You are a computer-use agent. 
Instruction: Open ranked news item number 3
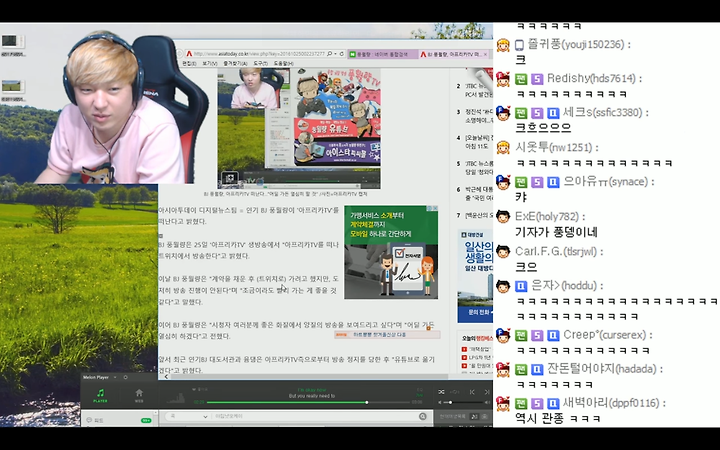[474, 116]
